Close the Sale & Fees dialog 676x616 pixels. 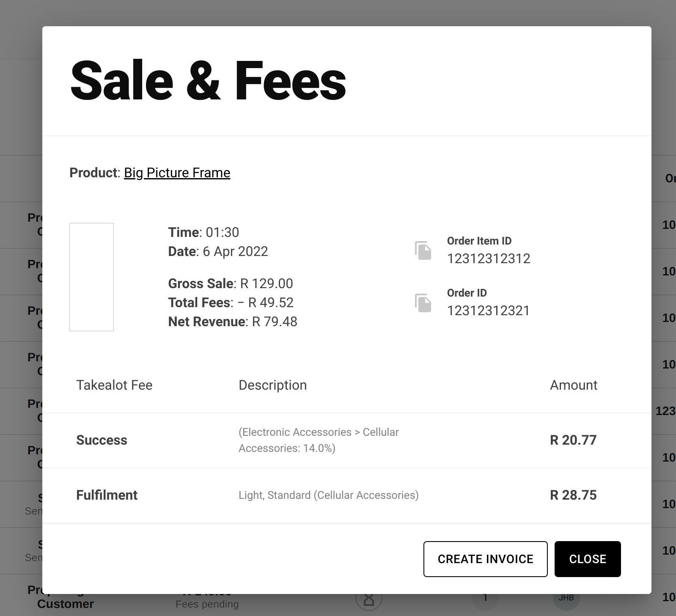point(588,559)
